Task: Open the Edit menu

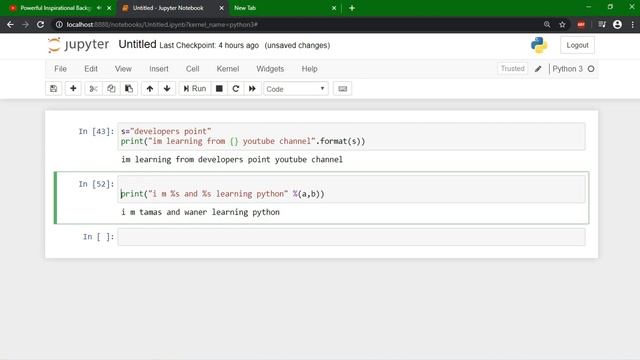Action: coord(91,69)
